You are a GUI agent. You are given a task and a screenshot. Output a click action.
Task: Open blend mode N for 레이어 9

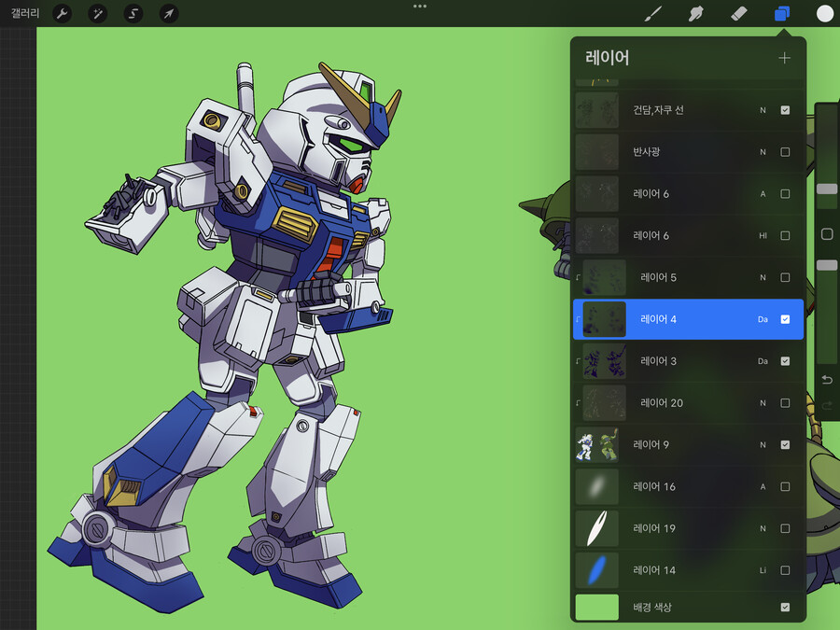click(763, 444)
